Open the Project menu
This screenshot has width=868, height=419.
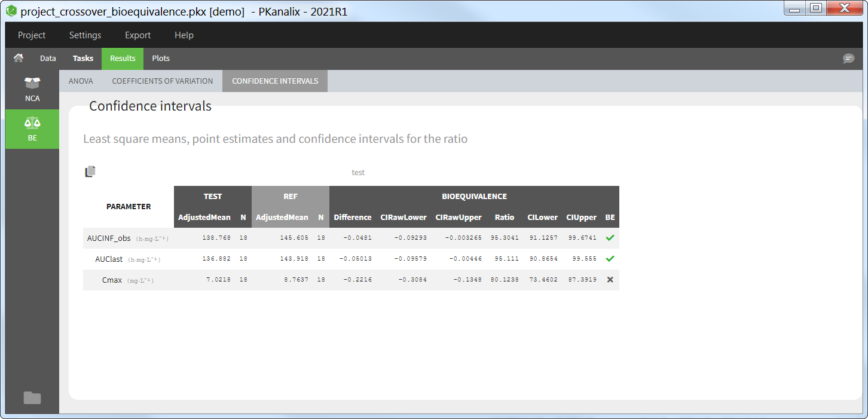point(32,35)
